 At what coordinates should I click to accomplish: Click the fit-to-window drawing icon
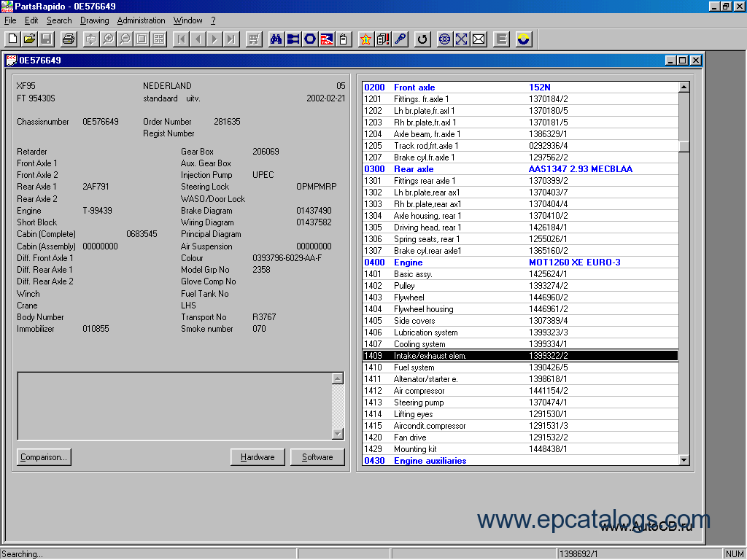click(142, 39)
